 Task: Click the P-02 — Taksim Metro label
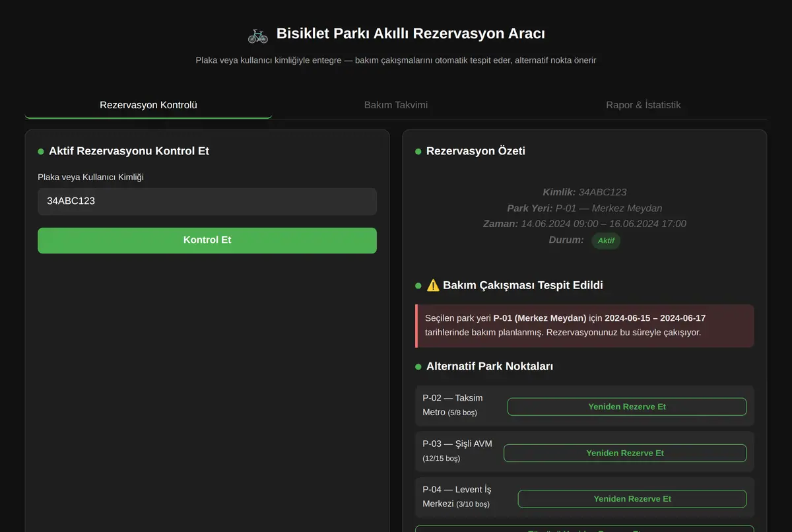453,405
